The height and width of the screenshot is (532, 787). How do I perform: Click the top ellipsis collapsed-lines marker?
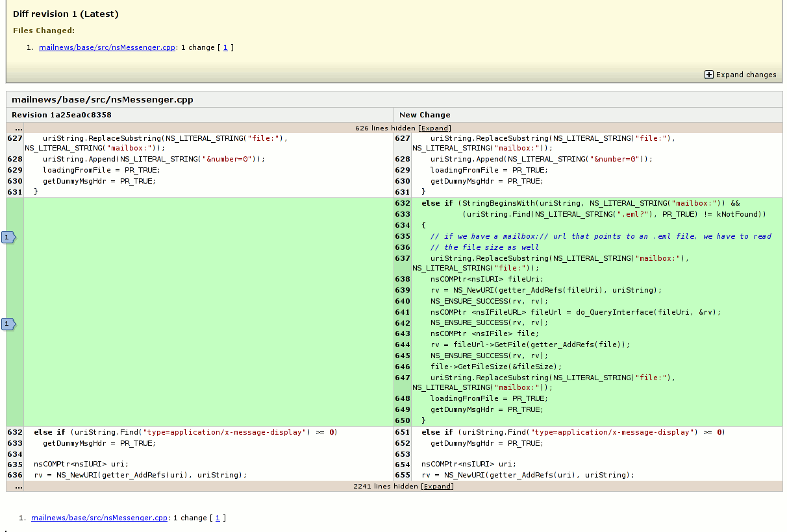pos(18,128)
